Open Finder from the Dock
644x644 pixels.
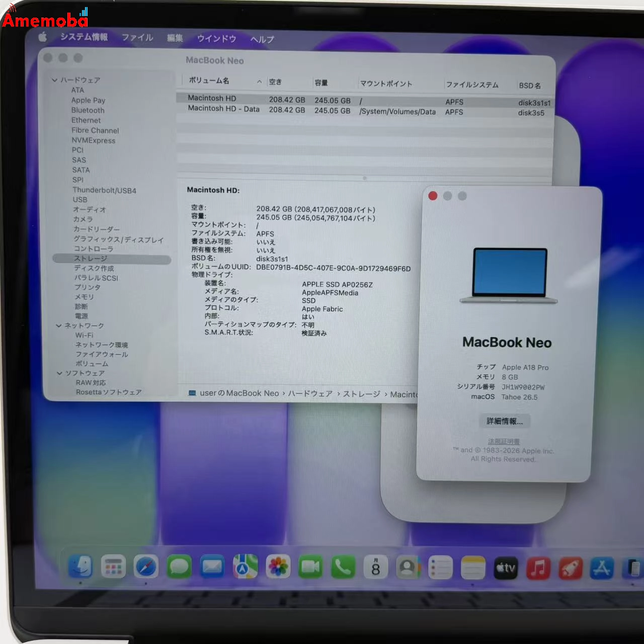click(80, 567)
